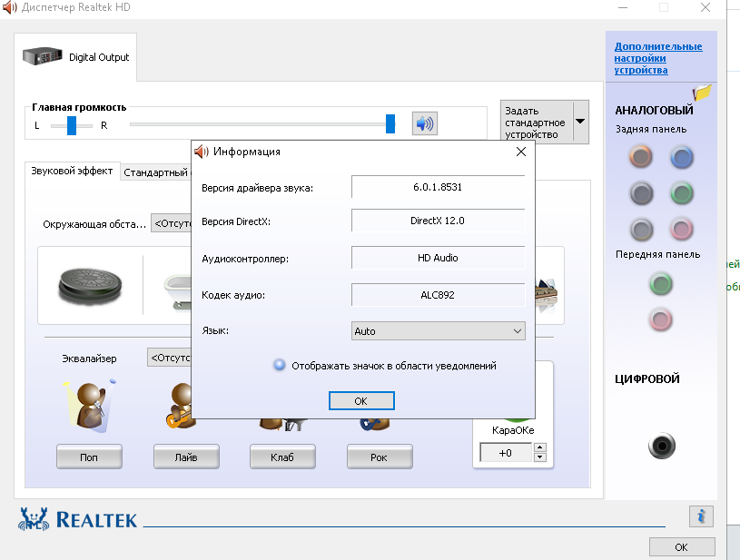Apply the Клаб equalizer preset

tap(282, 457)
